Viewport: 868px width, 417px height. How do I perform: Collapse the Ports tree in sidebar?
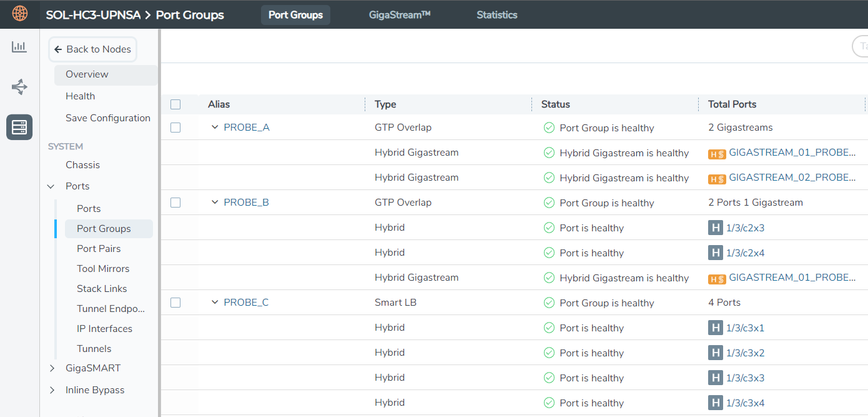(x=51, y=186)
